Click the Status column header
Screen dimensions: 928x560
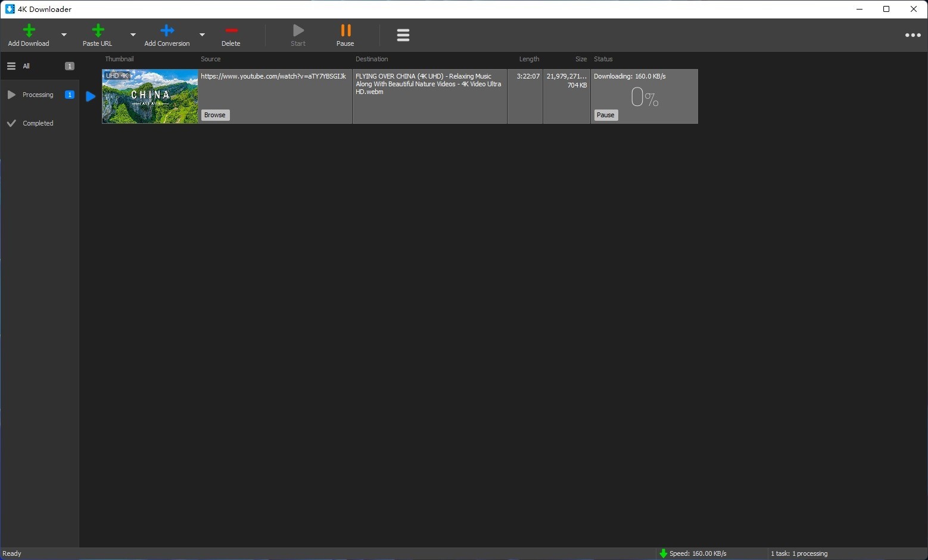pos(603,59)
